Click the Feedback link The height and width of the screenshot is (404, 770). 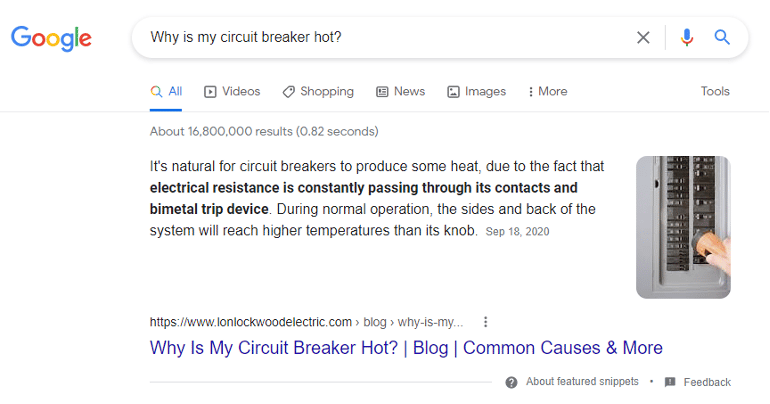(707, 382)
